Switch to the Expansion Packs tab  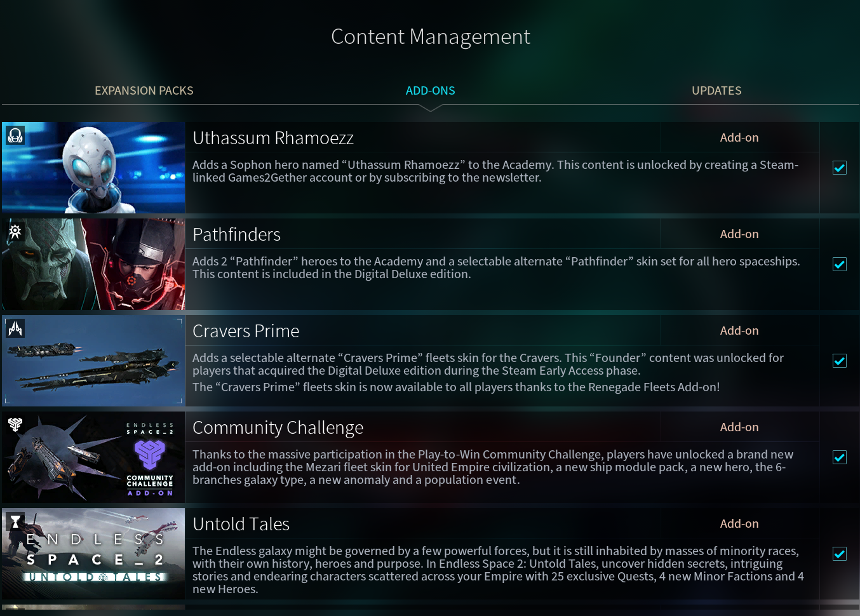pyautogui.click(x=144, y=91)
